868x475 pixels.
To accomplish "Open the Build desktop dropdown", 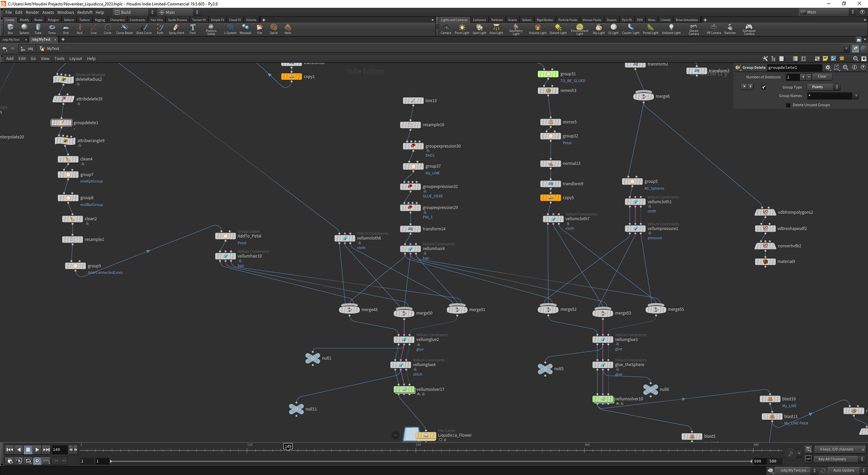I will (x=134, y=12).
